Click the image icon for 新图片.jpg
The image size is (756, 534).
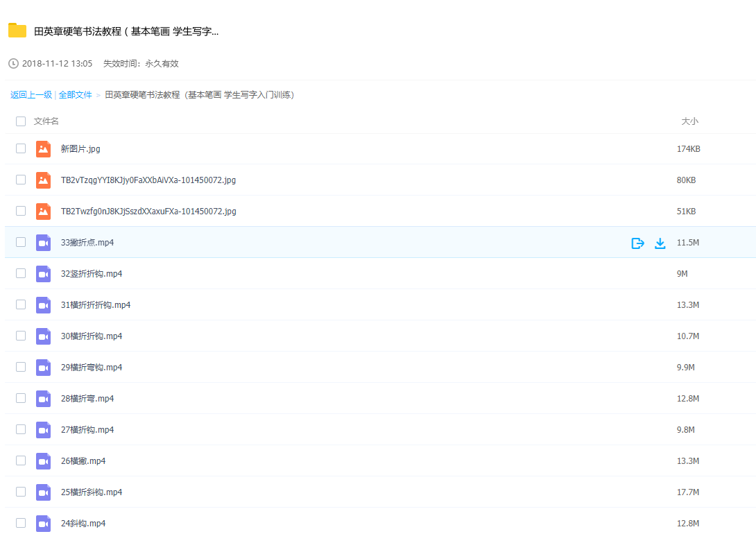tap(44, 149)
